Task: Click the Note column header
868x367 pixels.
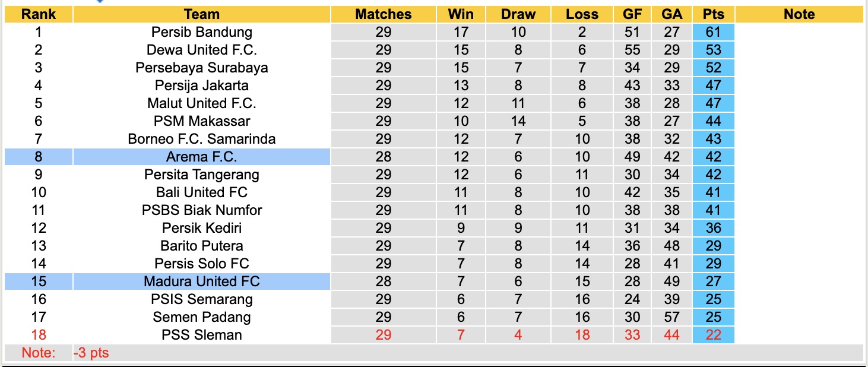Action: tap(799, 14)
